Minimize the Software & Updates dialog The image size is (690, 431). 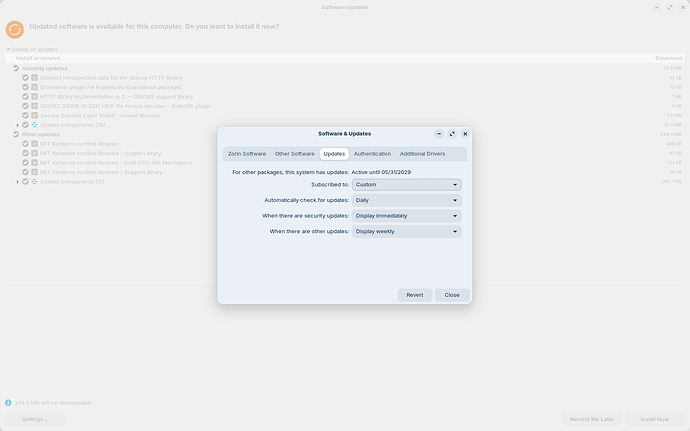(439, 134)
